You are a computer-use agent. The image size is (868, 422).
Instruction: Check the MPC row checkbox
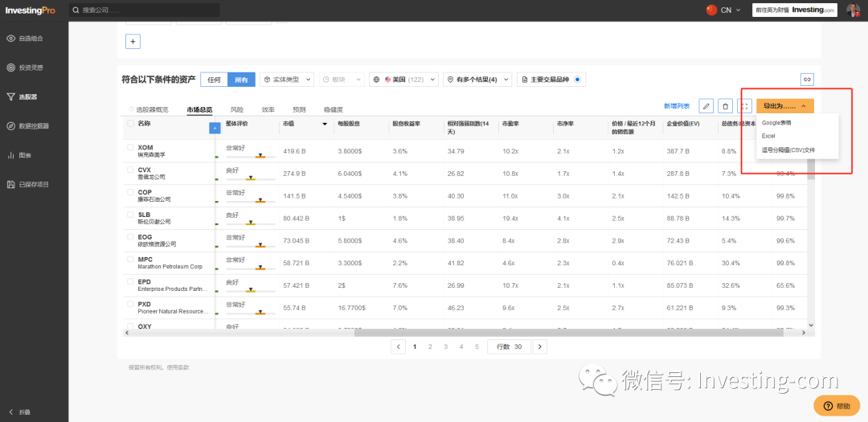coord(131,259)
